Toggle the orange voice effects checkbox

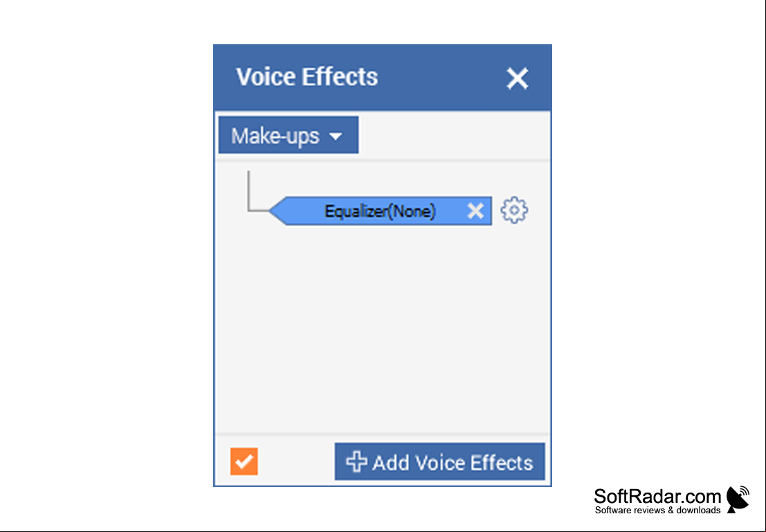244,461
